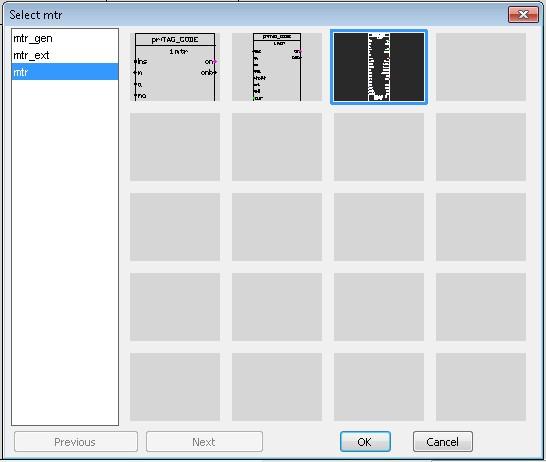Select the mtr_gen list entry
546x462 pixels.
(x=65, y=38)
